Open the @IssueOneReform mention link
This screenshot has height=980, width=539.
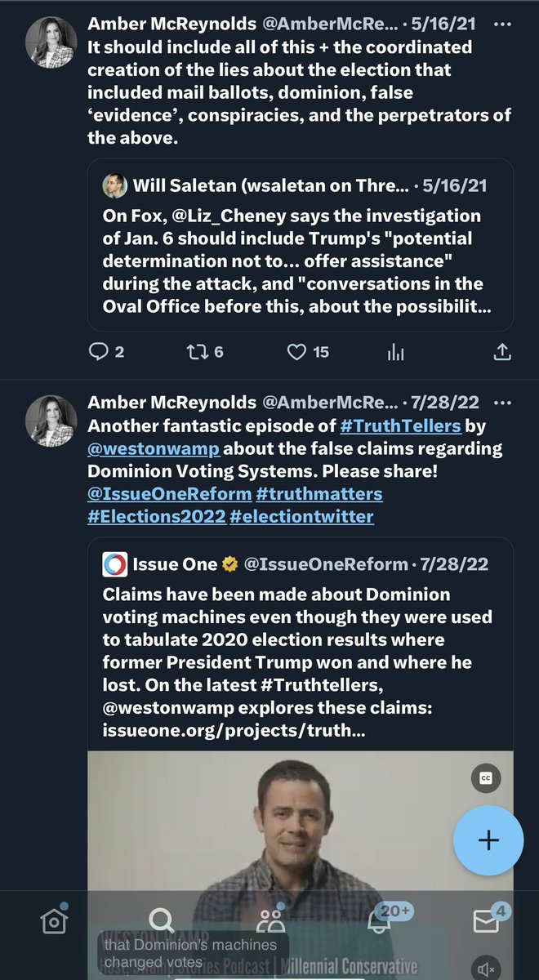tap(164, 494)
